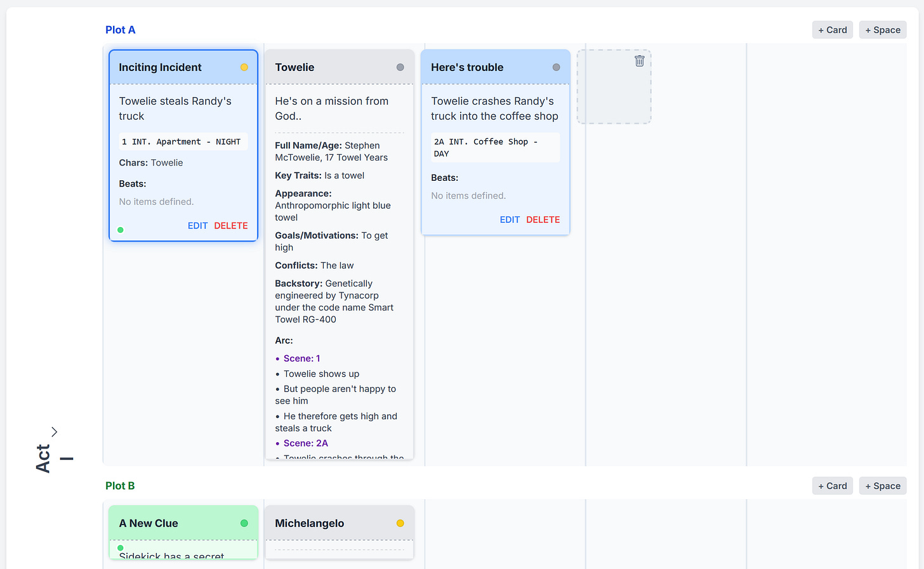Edit the Inciting Incident card
924x569 pixels.
197,226
